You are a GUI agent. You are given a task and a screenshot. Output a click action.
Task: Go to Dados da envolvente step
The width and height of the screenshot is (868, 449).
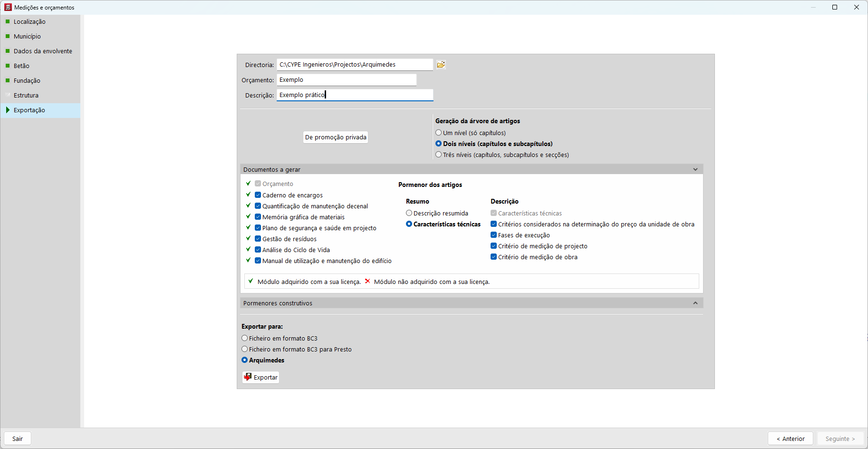tap(40, 51)
